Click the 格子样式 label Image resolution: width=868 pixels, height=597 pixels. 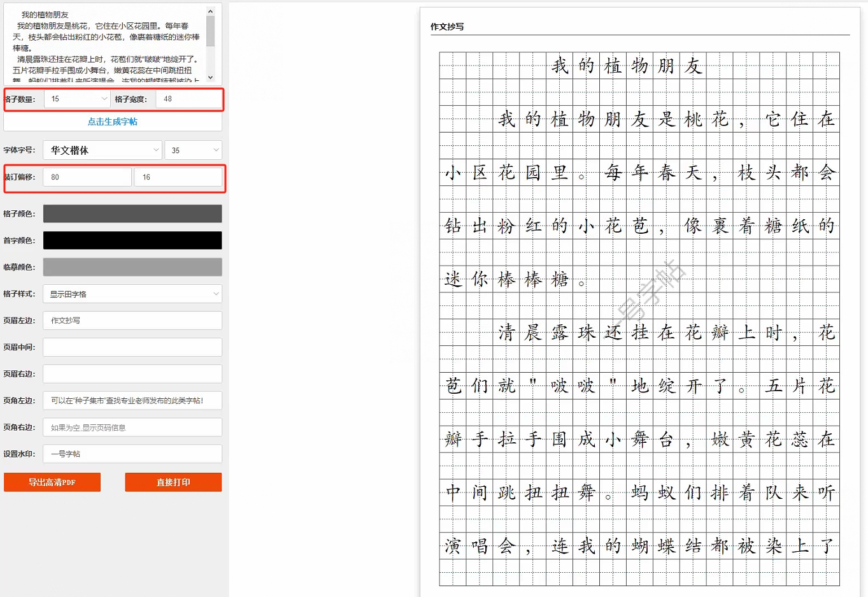click(19, 294)
